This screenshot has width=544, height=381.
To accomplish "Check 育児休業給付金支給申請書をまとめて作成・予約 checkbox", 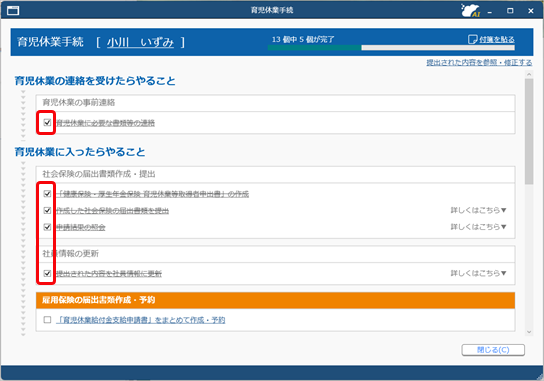I will [47, 320].
